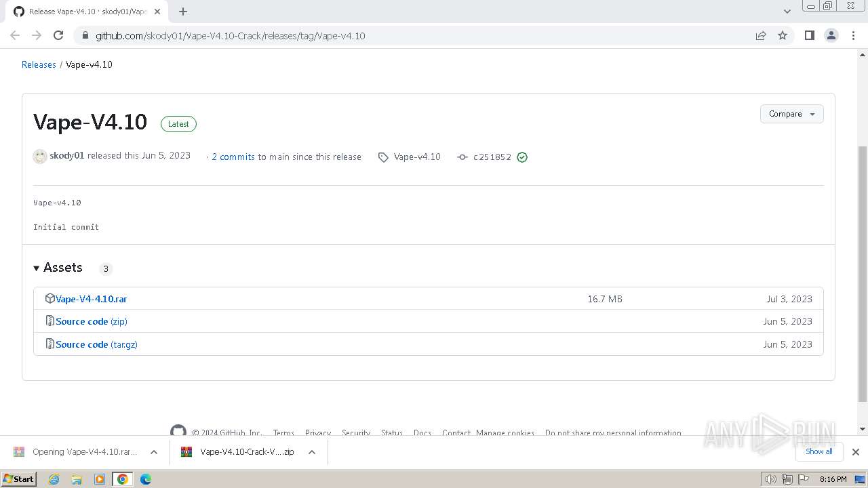
Task: Open the Terms footer link
Action: click(283, 433)
